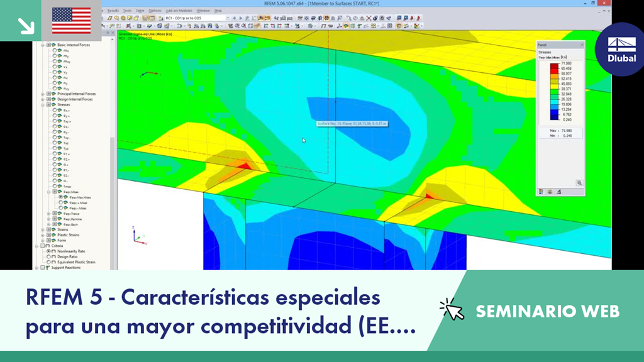Click the US flag icon
644x362 pixels.
[x=72, y=21]
